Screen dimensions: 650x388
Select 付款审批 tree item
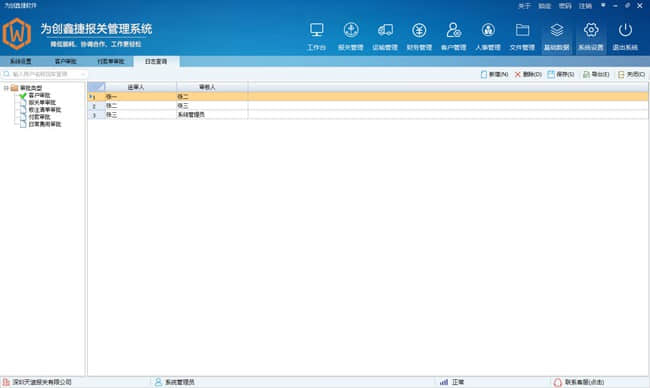tap(39, 117)
